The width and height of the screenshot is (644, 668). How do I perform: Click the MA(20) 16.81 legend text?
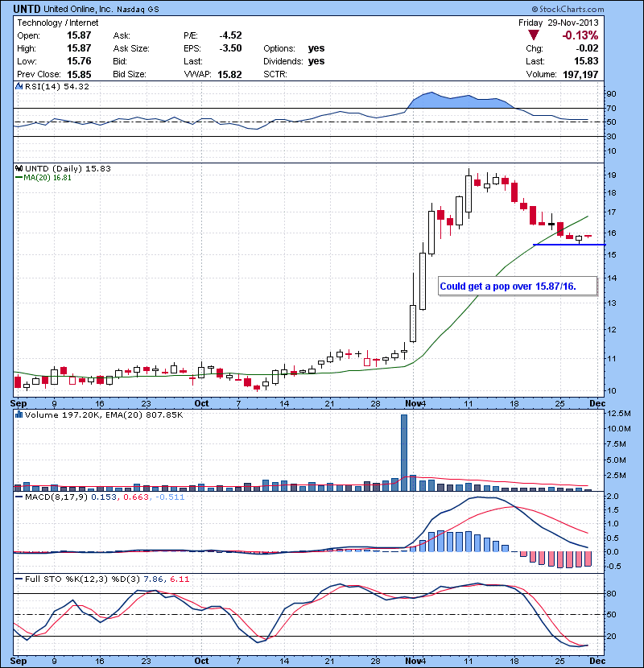[47, 178]
